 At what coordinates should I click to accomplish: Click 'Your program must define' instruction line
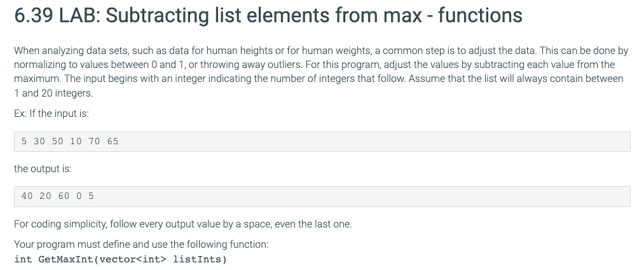point(141,245)
